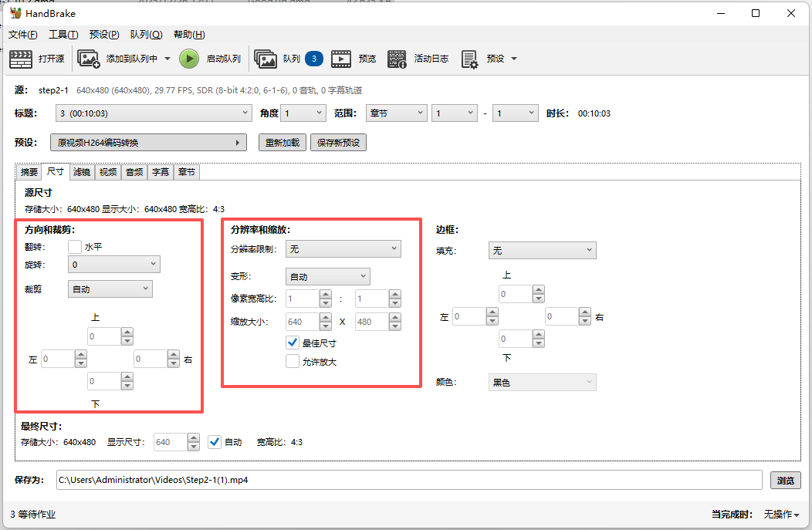Image resolution: width=812 pixels, height=530 pixels.
Task: Click the Add to Queue icon
Action: 89,59
